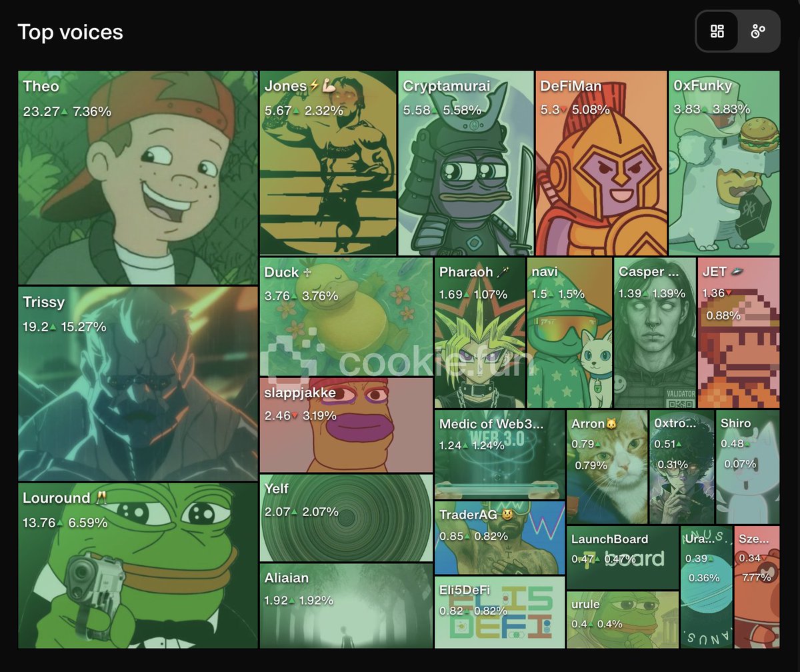Select the 0xtro tile

point(681,467)
